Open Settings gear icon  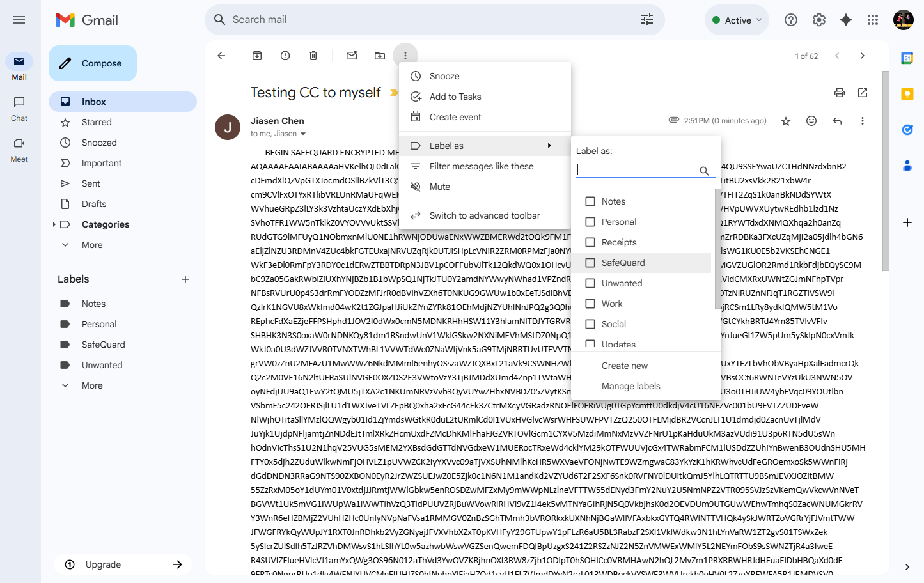point(819,20)
